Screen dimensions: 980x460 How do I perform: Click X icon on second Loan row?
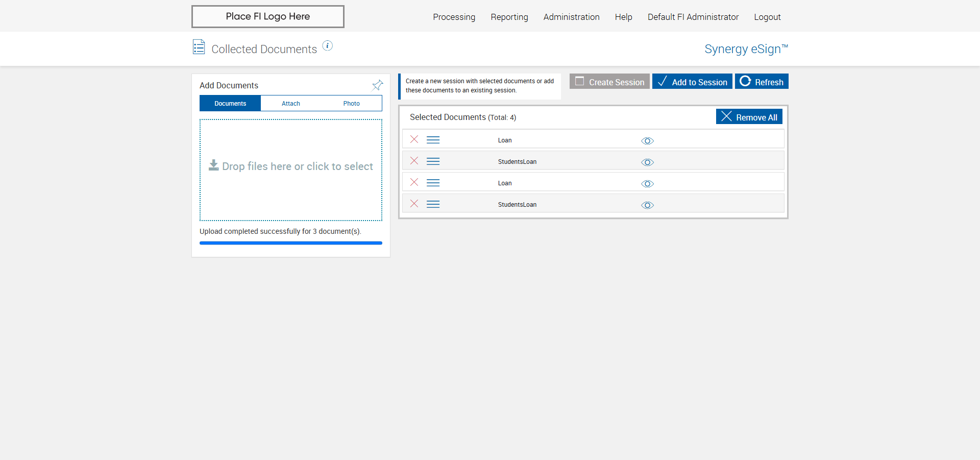coord(414,182)
